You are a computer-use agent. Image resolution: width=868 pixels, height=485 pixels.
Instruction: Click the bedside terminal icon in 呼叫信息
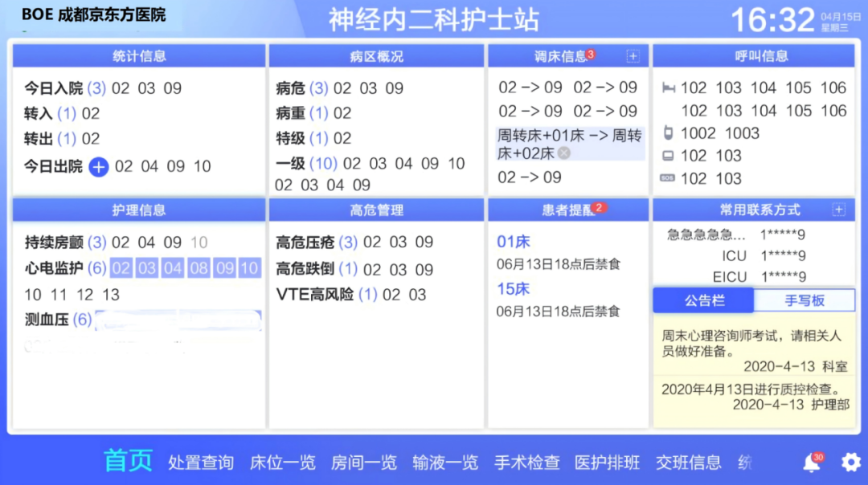(x=667, y=156)
